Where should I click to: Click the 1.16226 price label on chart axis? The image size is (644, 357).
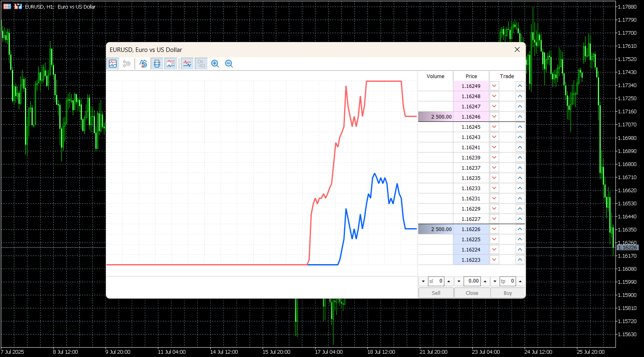pyautogui.click(x=628, y=247)
